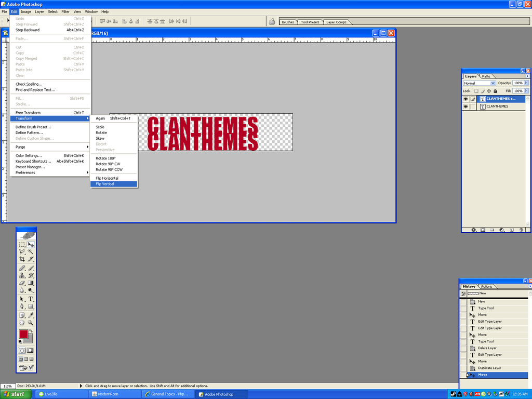Select the Rectangular Marquee tool
The image size is (532, 399).
22,244
